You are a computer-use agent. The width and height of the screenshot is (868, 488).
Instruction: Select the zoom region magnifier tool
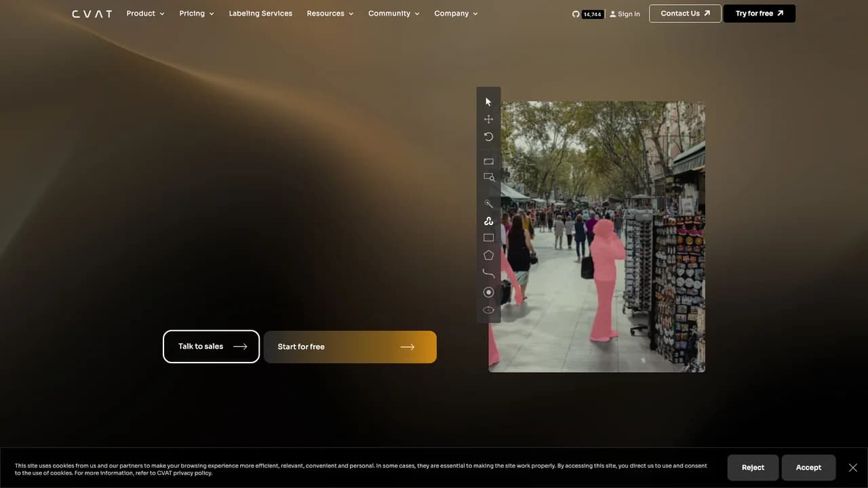tap(489, 178)
